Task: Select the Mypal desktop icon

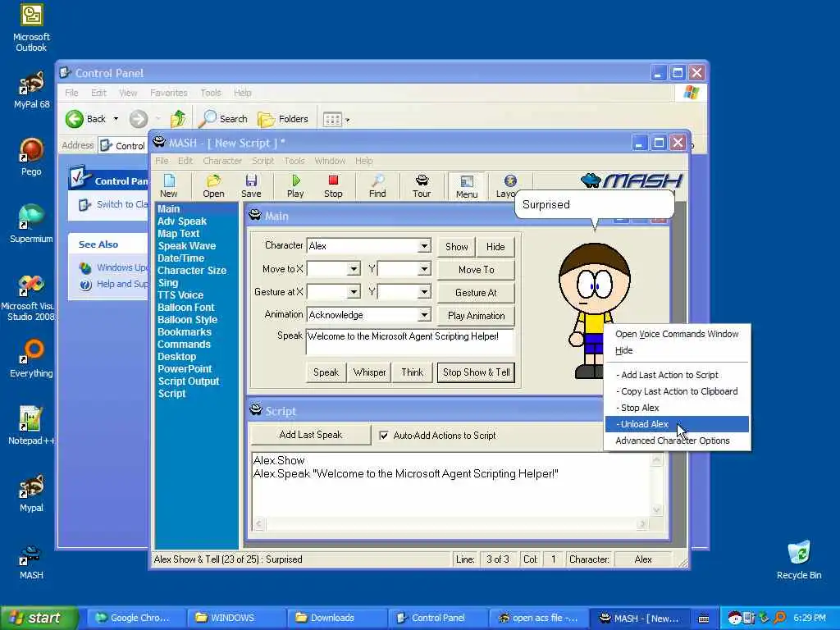Action: click(x=31, y=493)
